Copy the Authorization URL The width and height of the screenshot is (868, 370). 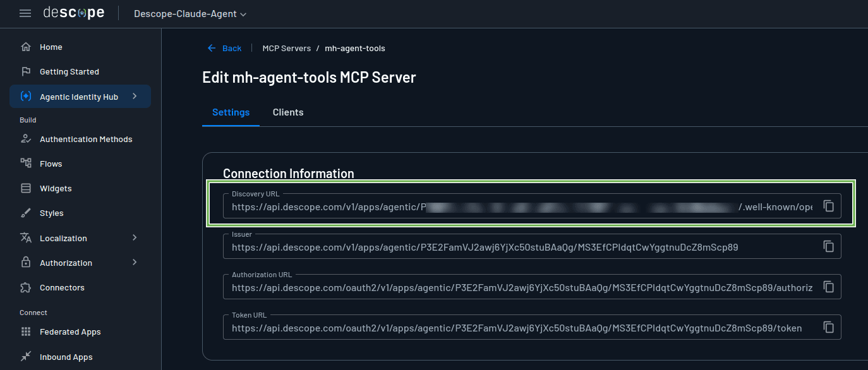[x=829, y=287]
